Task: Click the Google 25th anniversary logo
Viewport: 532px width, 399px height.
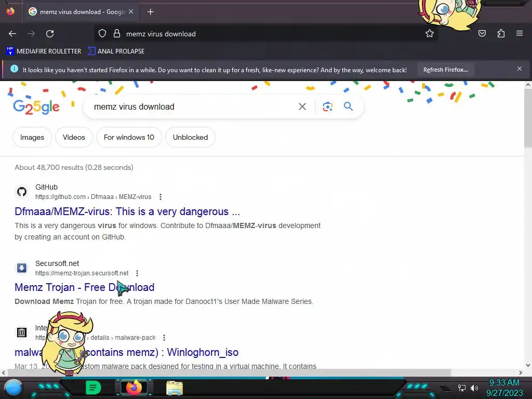Action: [x=36, y=107]
